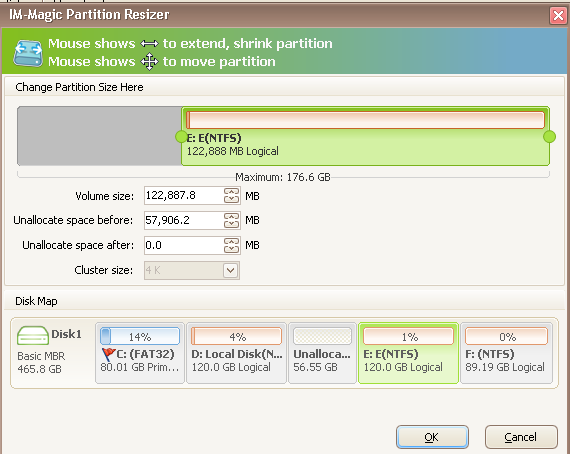Click the disk drive icon in banner

(28, 53)
